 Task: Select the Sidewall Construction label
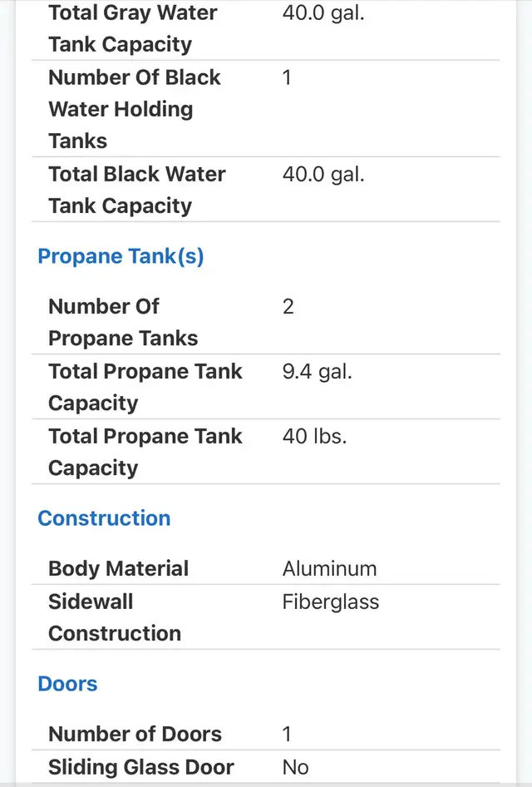click(115, 617)
